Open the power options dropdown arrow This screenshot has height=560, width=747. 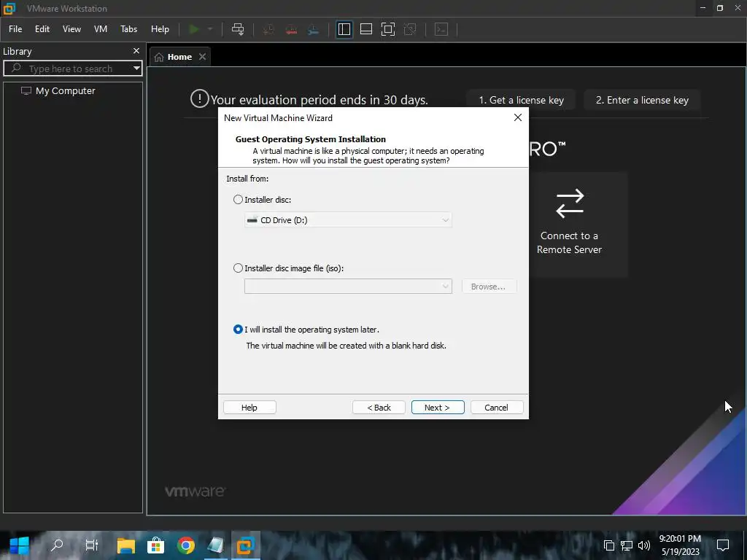click(210, 29)
